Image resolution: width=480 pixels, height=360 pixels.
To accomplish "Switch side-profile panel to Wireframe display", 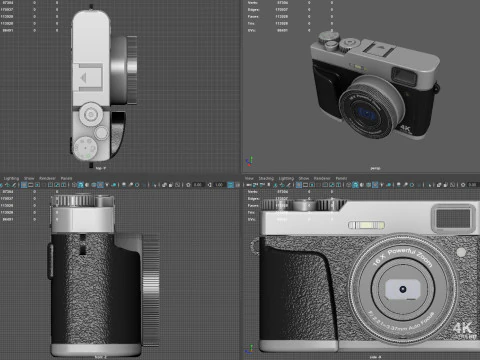I will [74, 185].
